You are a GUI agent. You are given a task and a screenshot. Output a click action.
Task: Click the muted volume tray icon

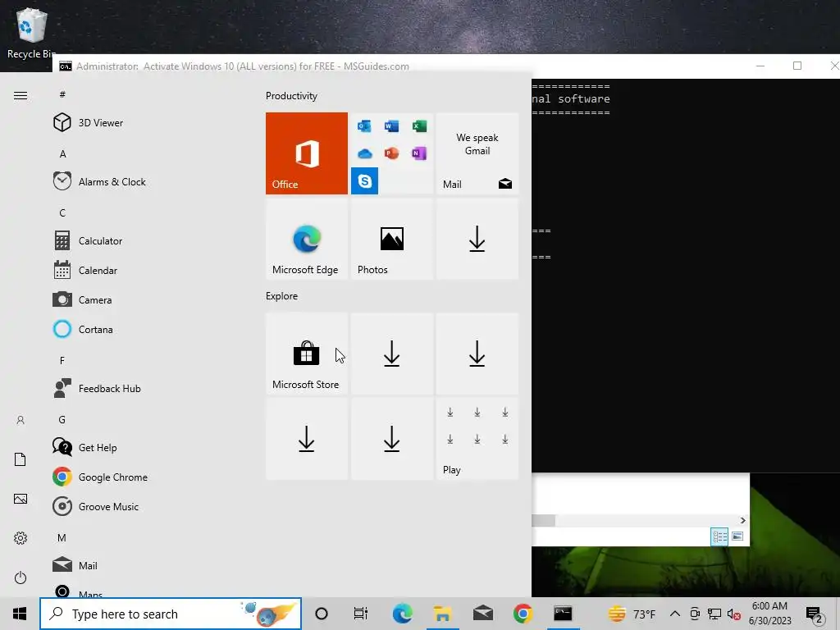click(x=734, y=614)
